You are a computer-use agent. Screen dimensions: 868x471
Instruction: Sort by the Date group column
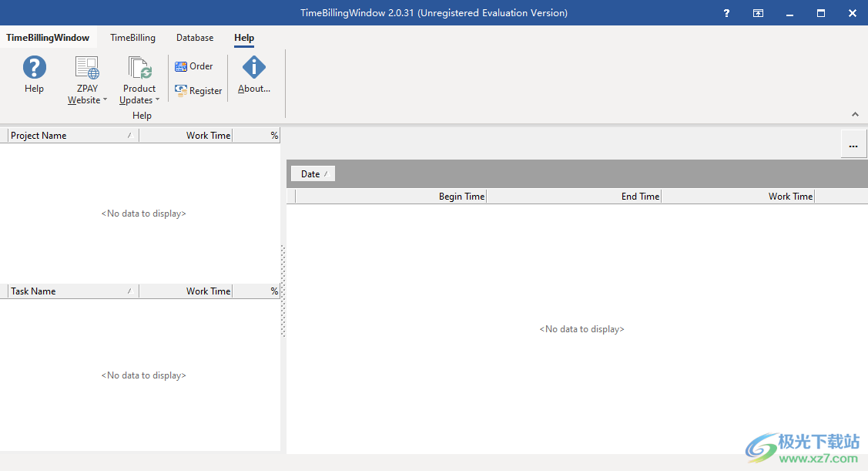[x=313, y=174]
